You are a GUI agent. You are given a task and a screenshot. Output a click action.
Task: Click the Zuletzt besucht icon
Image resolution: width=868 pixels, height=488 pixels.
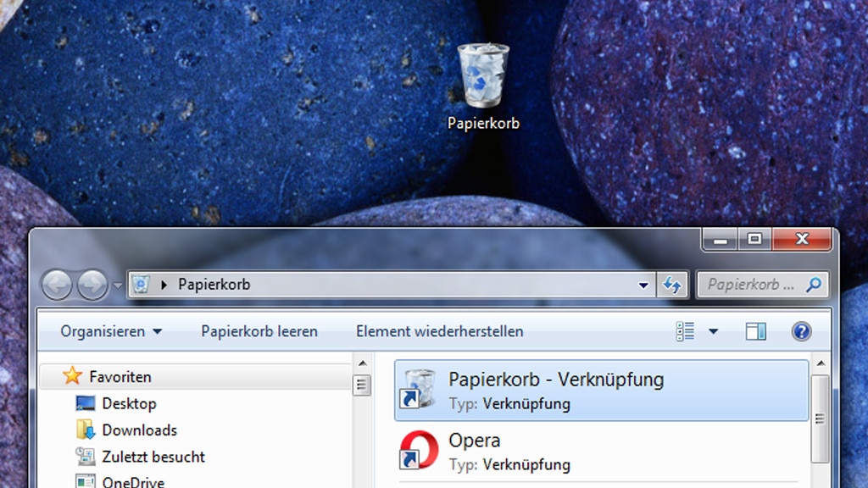(86, 456)
